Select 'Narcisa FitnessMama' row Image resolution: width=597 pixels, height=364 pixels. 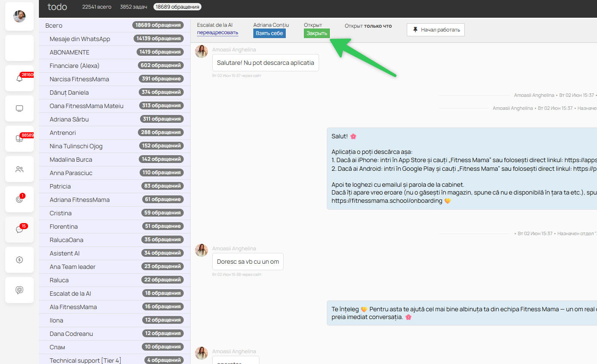click(x=115, y=79)
